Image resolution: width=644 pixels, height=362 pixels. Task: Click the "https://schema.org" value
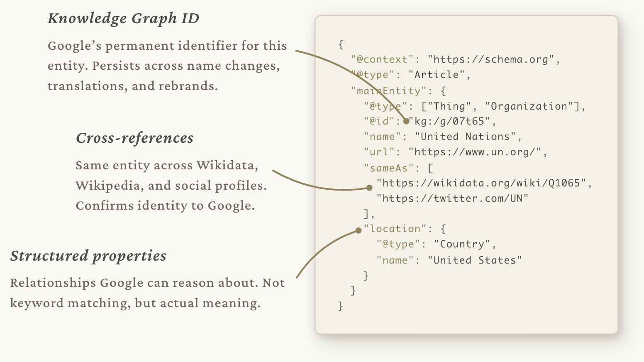click(x=491, y=59)
